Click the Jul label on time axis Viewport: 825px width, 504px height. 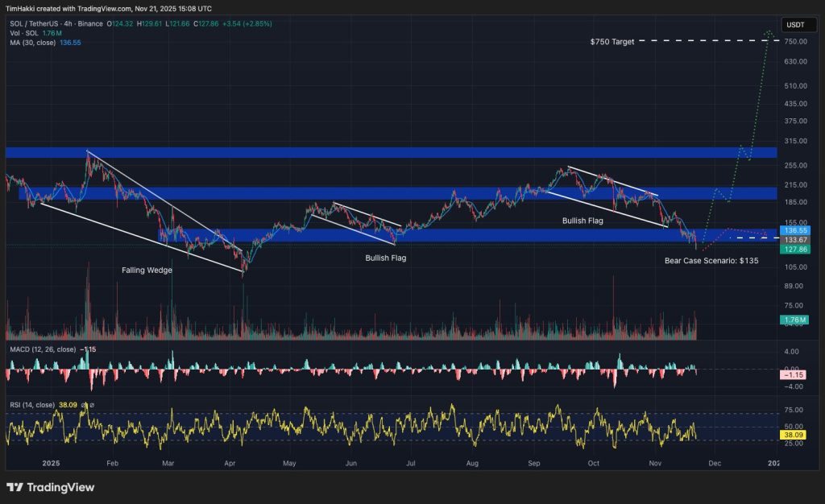click(410, 464)
